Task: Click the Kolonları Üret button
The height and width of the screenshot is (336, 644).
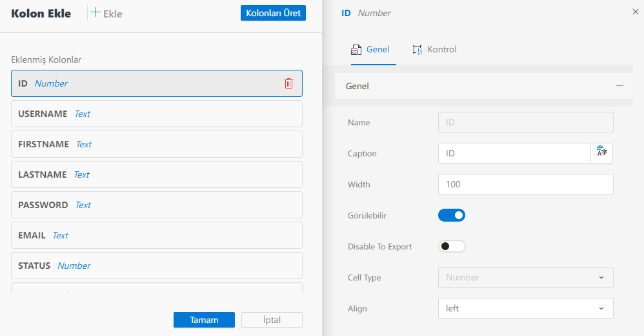Action: pos(273,13)
